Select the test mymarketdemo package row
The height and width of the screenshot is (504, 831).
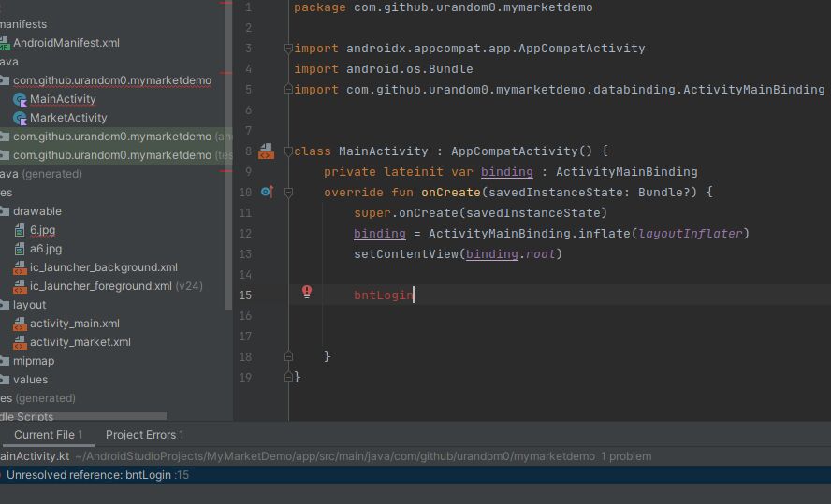(116, 155)
